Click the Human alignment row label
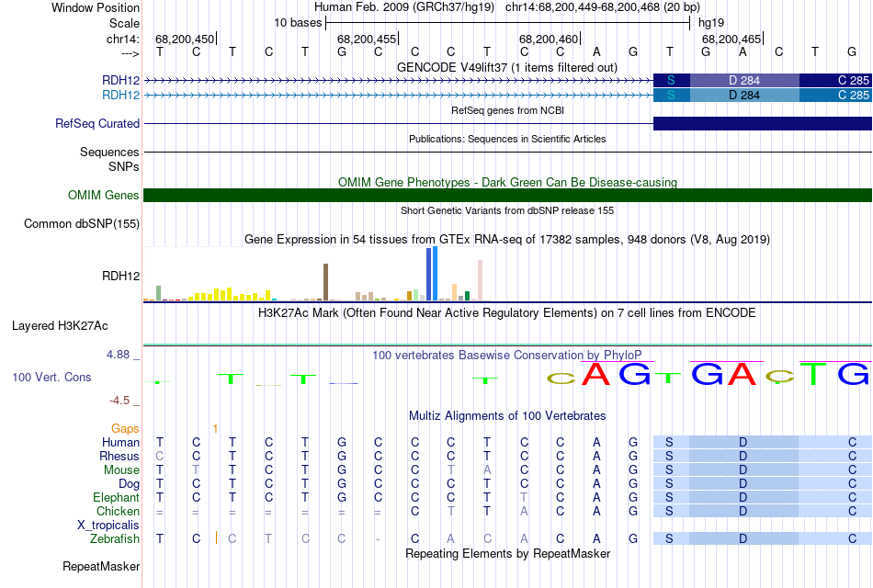Viewport: 873px width, 588px height. click(120, 442)
